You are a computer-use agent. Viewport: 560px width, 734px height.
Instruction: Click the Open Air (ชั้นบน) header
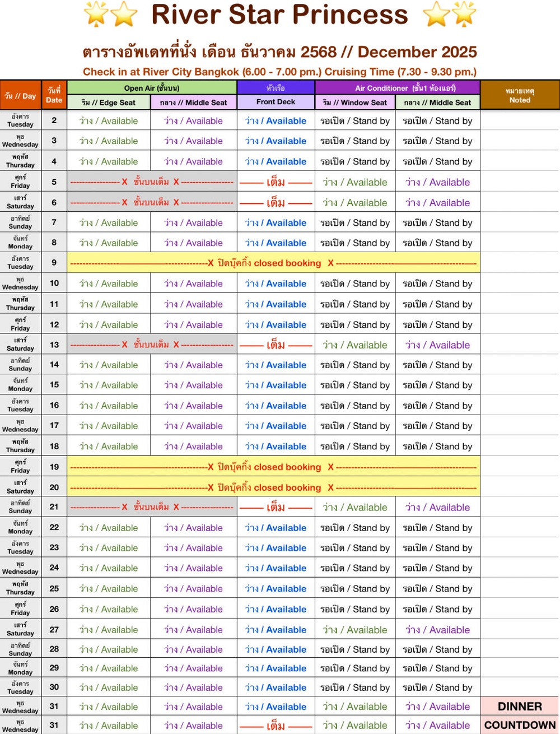[152, 88]
